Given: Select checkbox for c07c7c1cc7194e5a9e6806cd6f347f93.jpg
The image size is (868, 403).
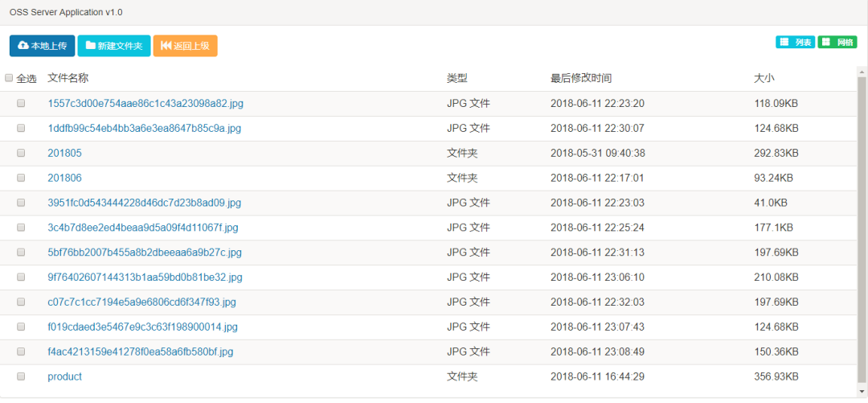Looking at the screenshot, I should pyautogui.click(x=21, y=302).
